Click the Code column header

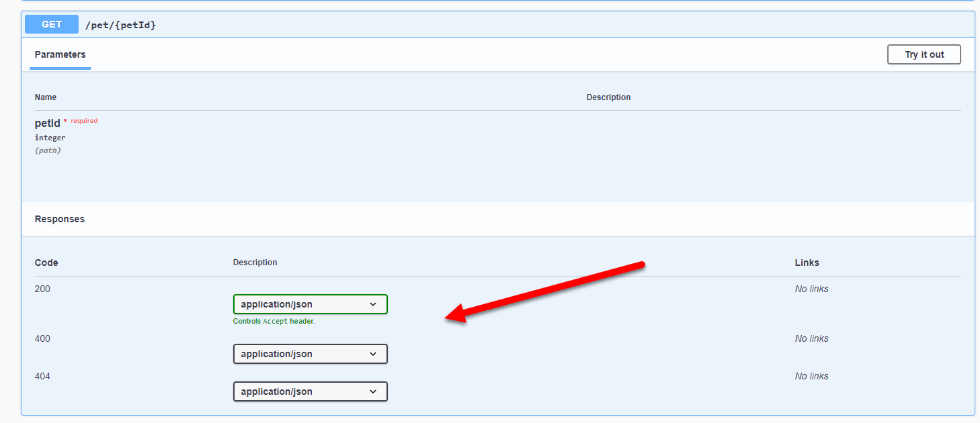(46, 263)
